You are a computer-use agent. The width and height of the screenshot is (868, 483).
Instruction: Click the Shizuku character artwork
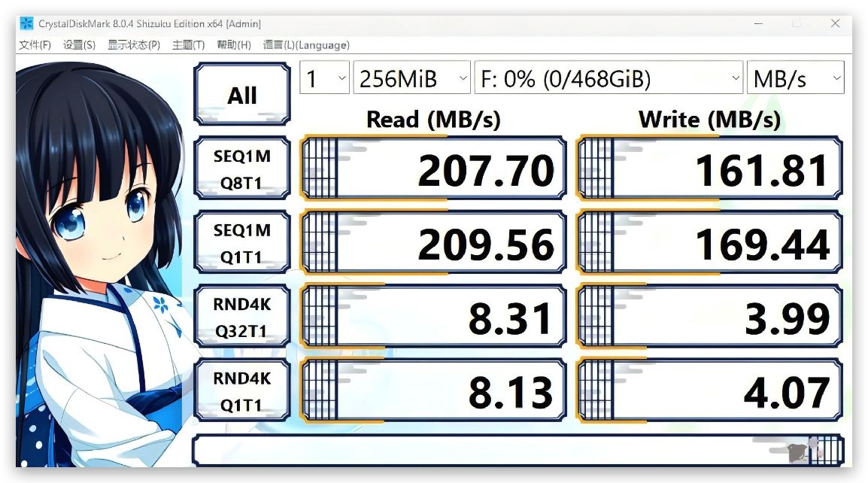[x=102, y=263]
